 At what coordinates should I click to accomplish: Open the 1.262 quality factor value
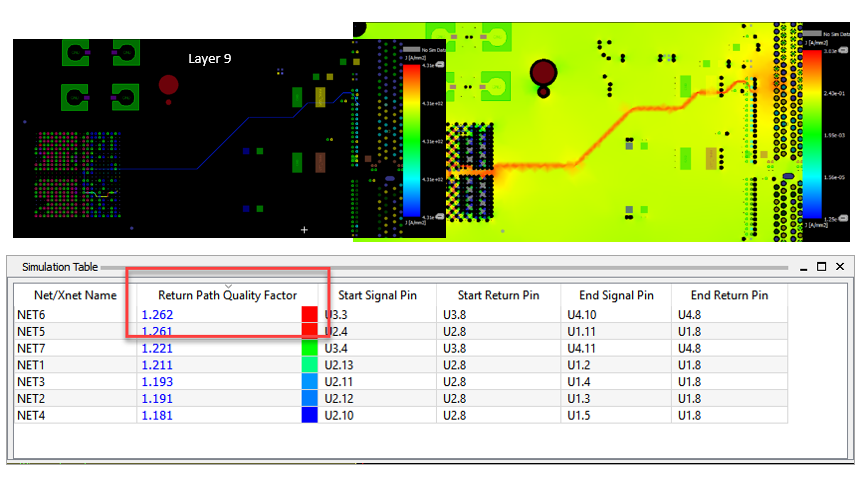point(158,315)
